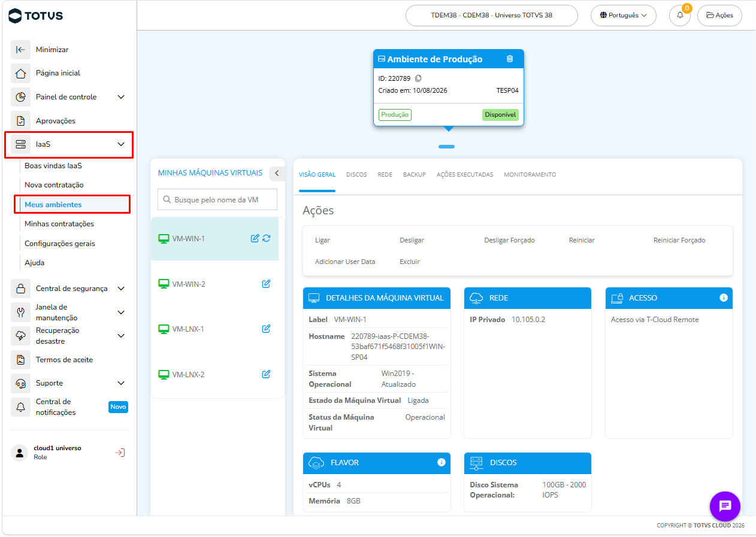Open tenant selector TDEM38 - CDEM38

pyautogui.click(x=491, y=16)
